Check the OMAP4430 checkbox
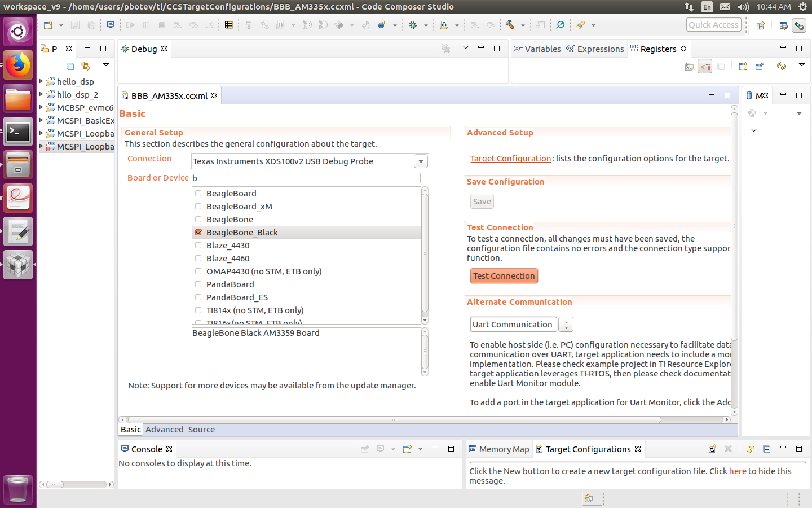Viewport: 812px width, 508px height. pyautogui.click(x=198, y=271)
